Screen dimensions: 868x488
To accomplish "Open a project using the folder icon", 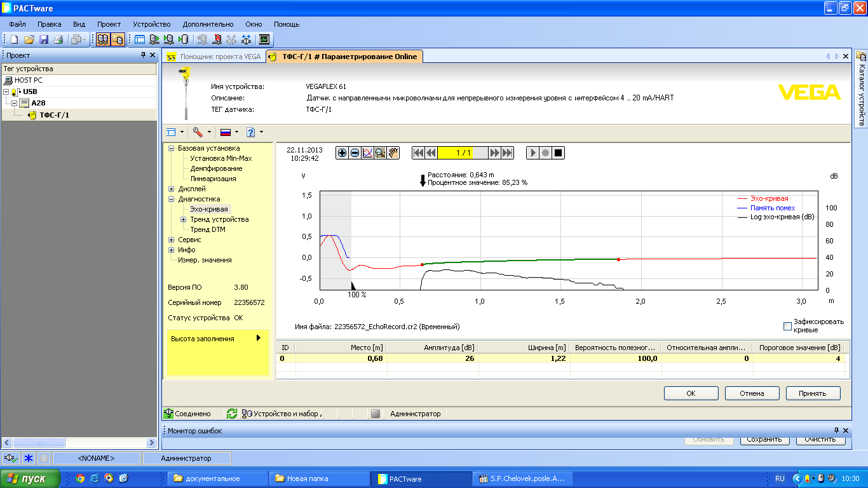I will pyautogui.click(x=29, y=39).
